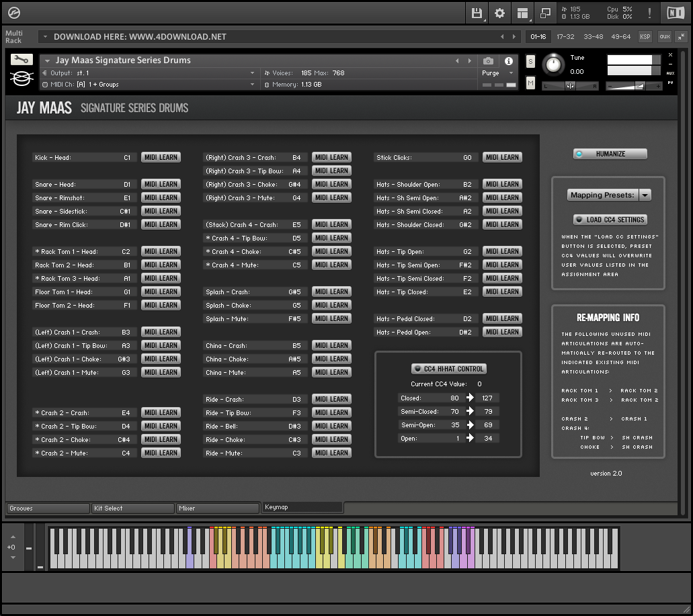The width and height of the screenshot is (693, 616).
Task: Click the KSP multi script button
Action: pyautogui.click(x=645, y=37)
